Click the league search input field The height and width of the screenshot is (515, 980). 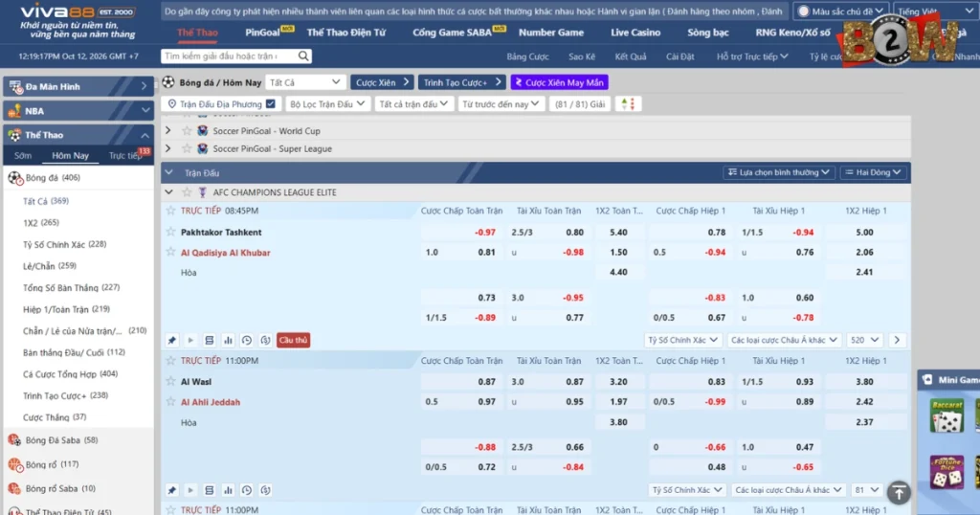coord(230,56)
